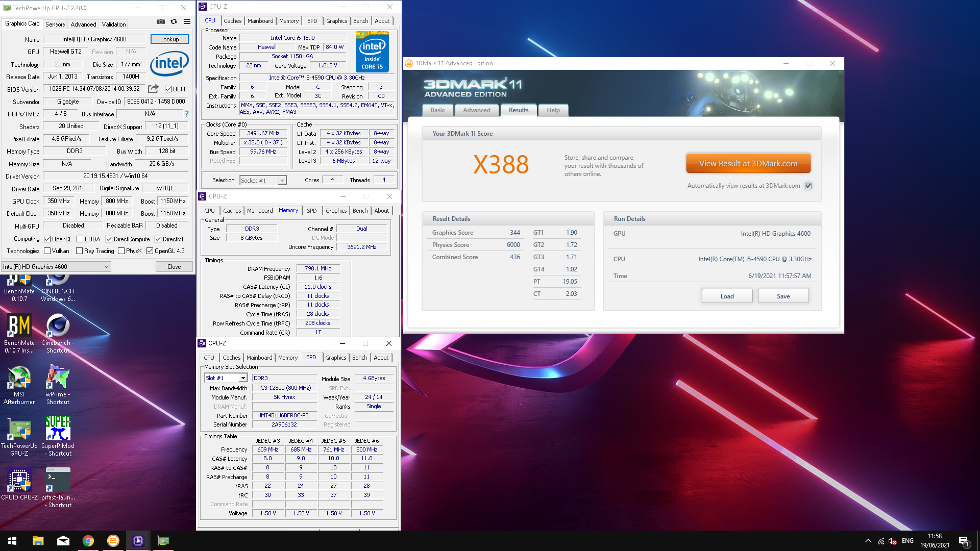Click taskbar clock showing 11:58

(x=935, y=541)
